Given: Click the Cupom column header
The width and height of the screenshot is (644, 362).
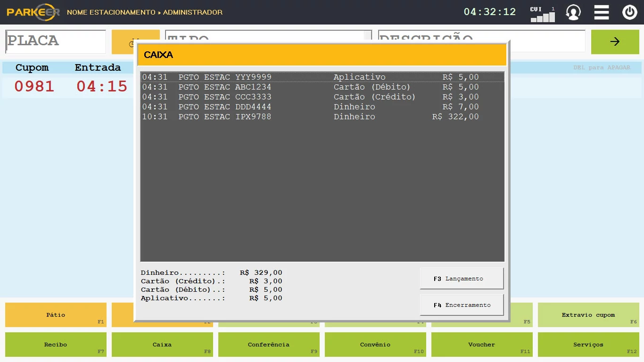Looking at the screenshot, I should (32, 67).
